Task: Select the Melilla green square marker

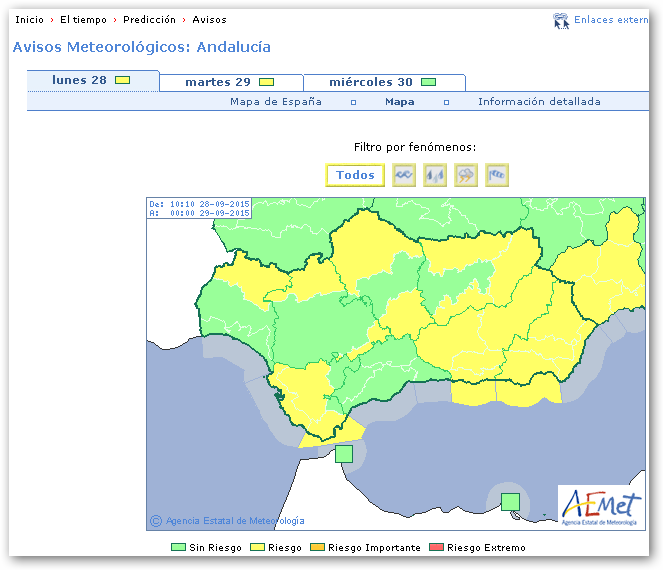Action: [510, 501]
